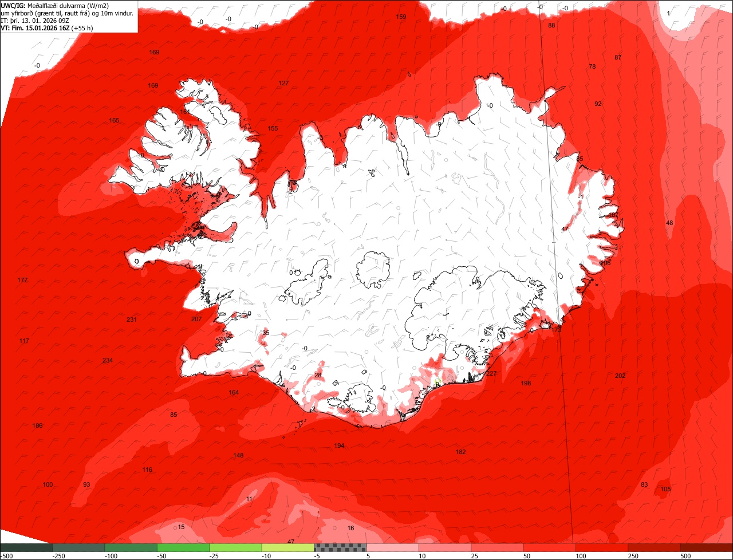Click the value 92 on the map
The width and height of the screenshot is (733, 560).
598,104
